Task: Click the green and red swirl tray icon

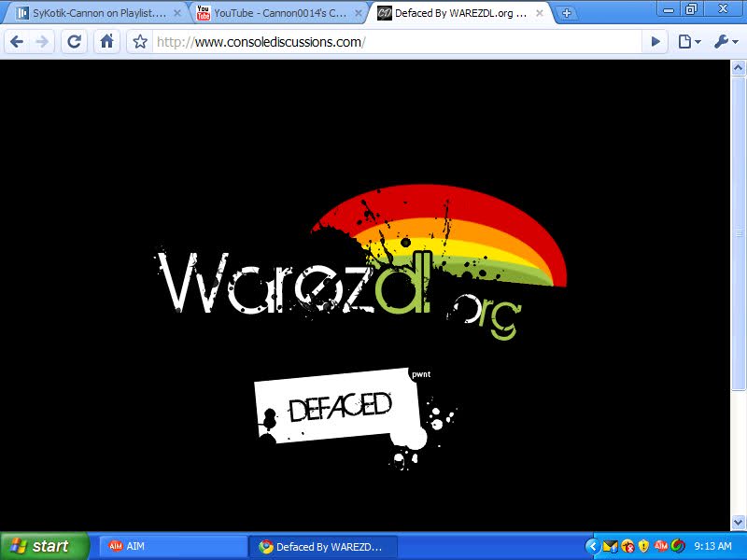Action: coord(678,546)
